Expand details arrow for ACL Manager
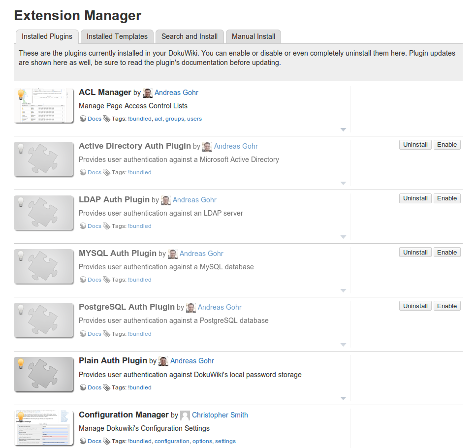This screenshot has width=476, height=448. (343, 129)
